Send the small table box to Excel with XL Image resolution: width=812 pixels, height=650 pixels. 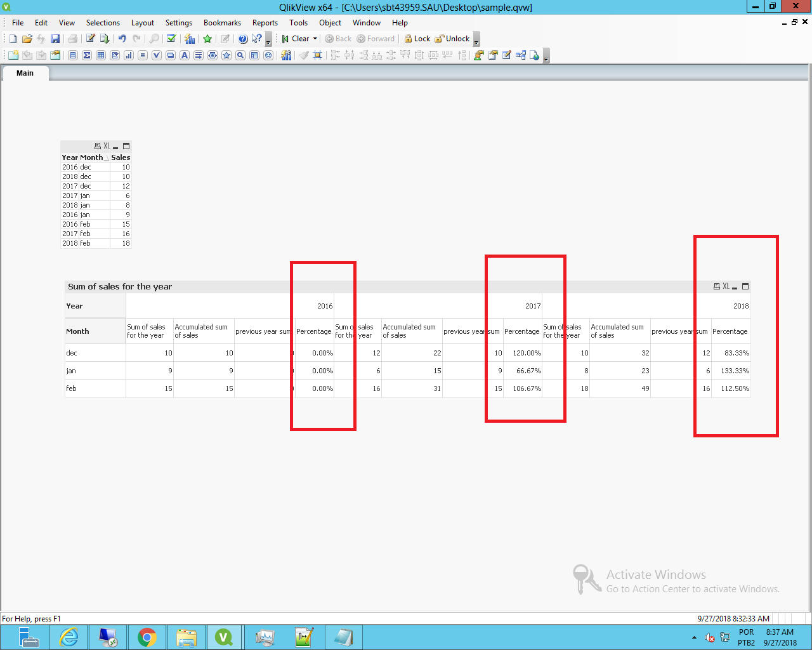(x=107, y=146)
